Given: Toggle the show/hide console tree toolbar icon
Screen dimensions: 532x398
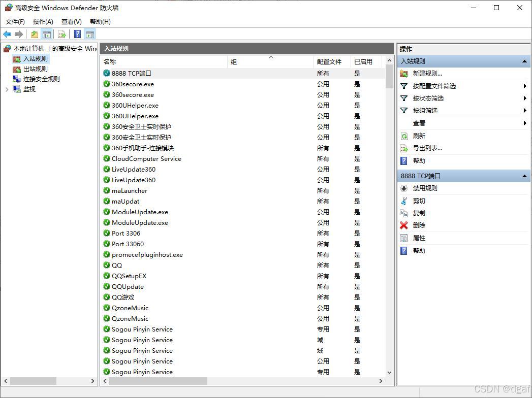Looking at the screenshot, I should pos(46,34).
